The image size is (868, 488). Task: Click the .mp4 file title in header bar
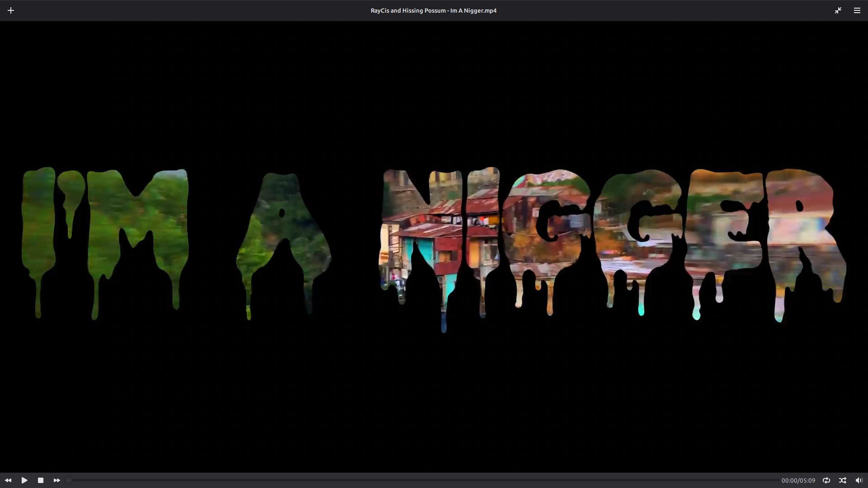point(434,10)
